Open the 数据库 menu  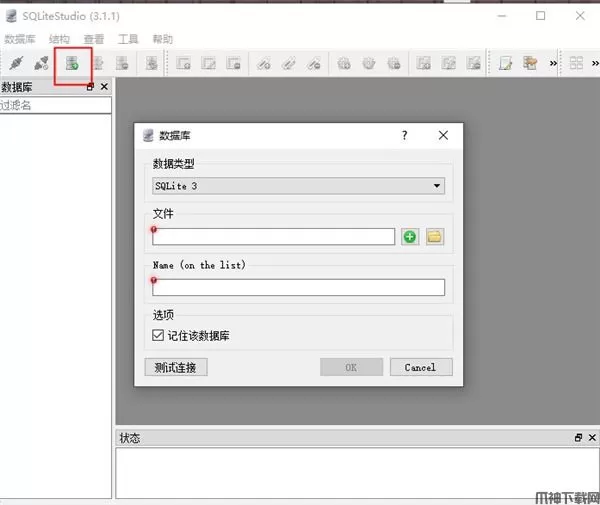point(20,39)
